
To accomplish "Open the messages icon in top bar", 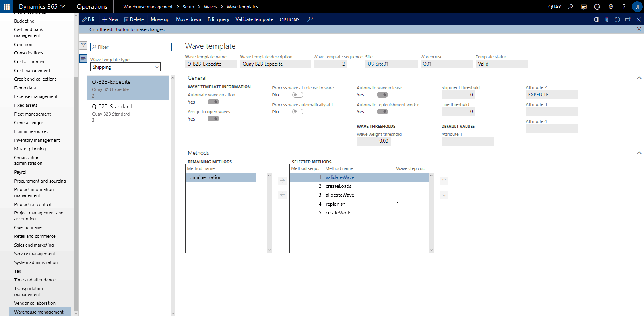I will point(584,7).
